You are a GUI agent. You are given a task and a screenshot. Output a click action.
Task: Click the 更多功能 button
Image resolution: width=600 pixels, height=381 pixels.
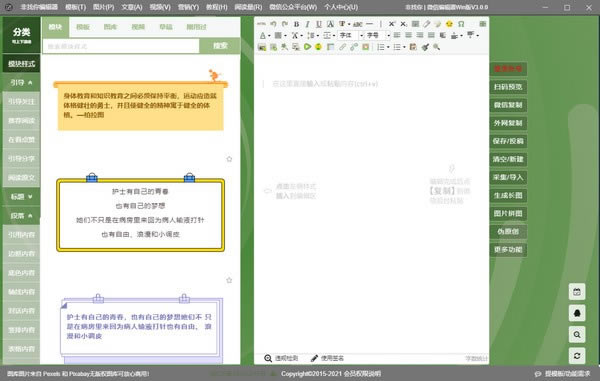click(508, 250)
